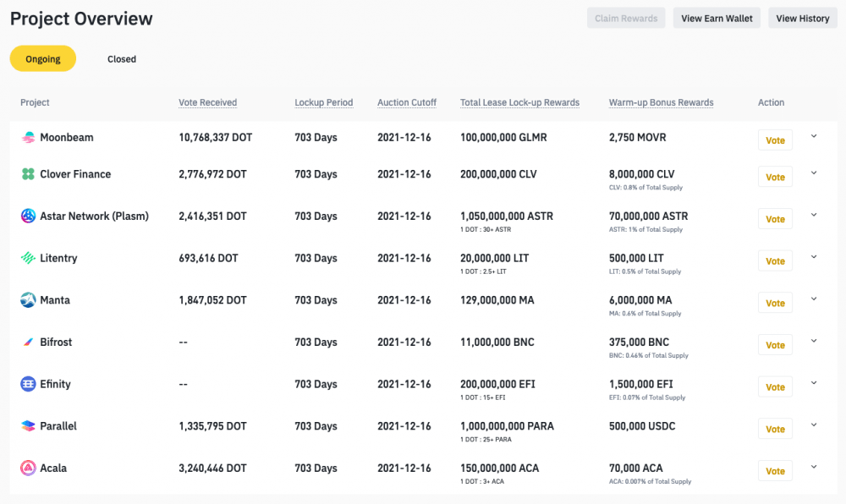The width and height of the screenshot is (846, 504).
Task: Vote for Efinity
Action: coord(775,387)
